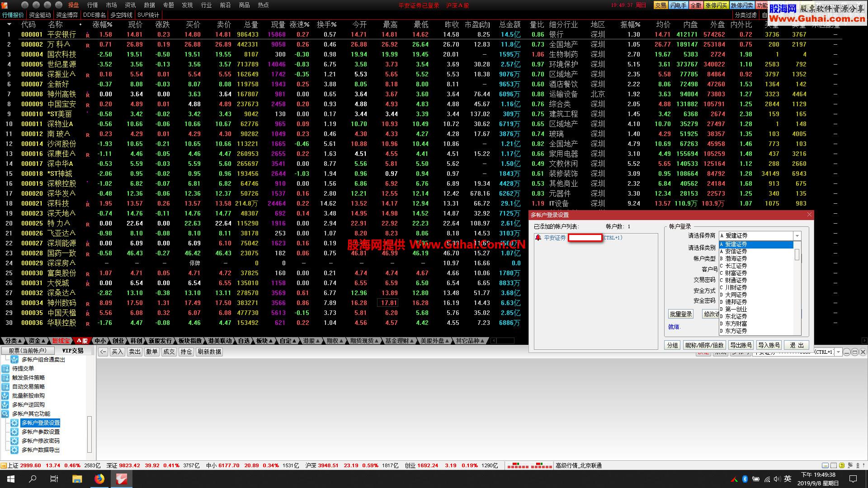The width and height of the screenshot is (868, 488).
Task: Click the 退出 button in dialog
Action: (797, 345)
